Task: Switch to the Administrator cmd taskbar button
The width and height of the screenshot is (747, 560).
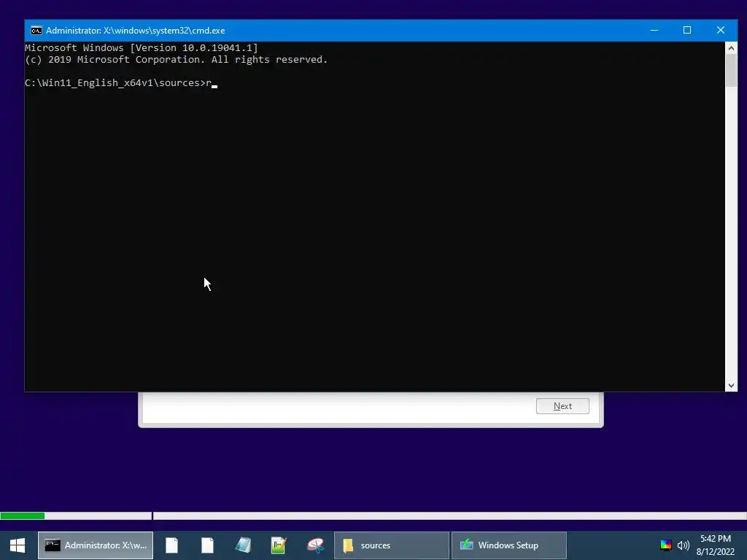Action: pyautogui.click(x=96, y=545)
